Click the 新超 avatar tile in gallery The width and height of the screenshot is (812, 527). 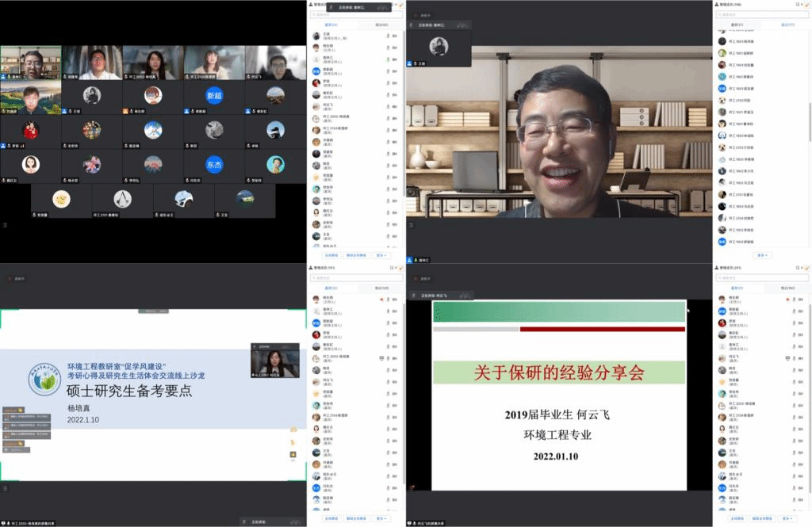214,95
